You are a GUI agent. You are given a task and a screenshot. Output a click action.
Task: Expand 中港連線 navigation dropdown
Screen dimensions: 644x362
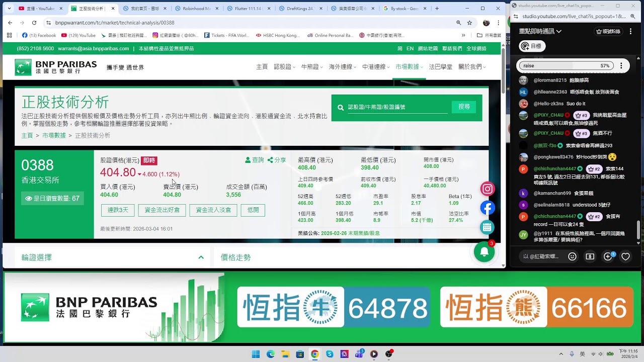coord(376,67)
